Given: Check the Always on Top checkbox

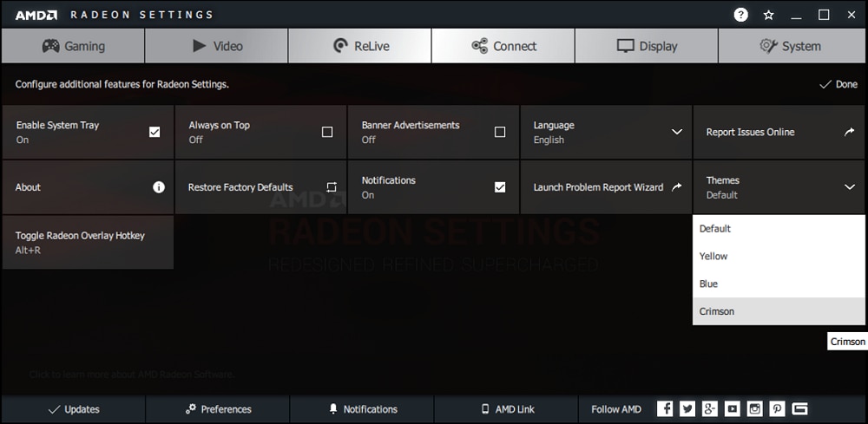Looking at the screenshot, I should (327, 132).
